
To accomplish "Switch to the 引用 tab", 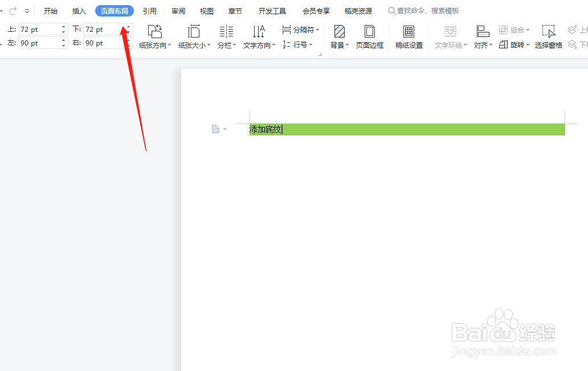I will (x=150, y=11).
